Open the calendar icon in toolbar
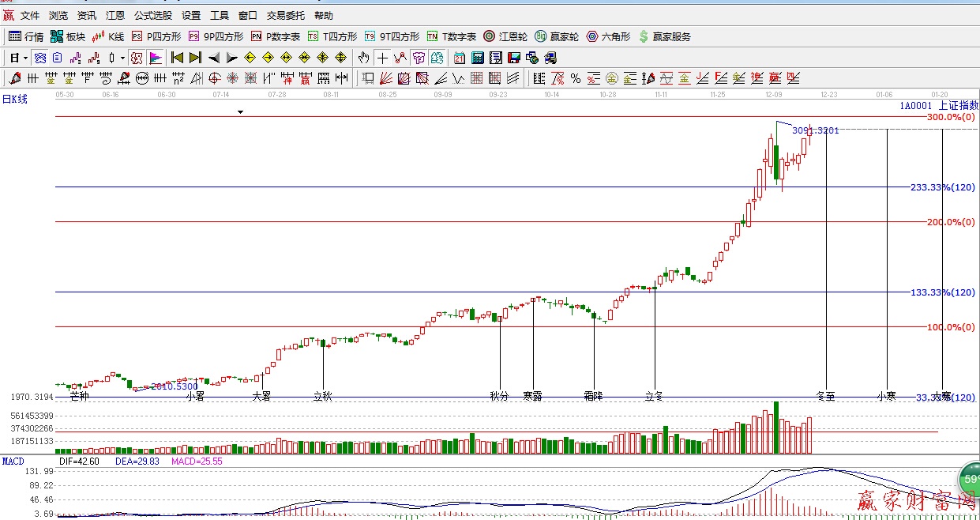Viewport: 980px width, 520px height. coord(460,58)
